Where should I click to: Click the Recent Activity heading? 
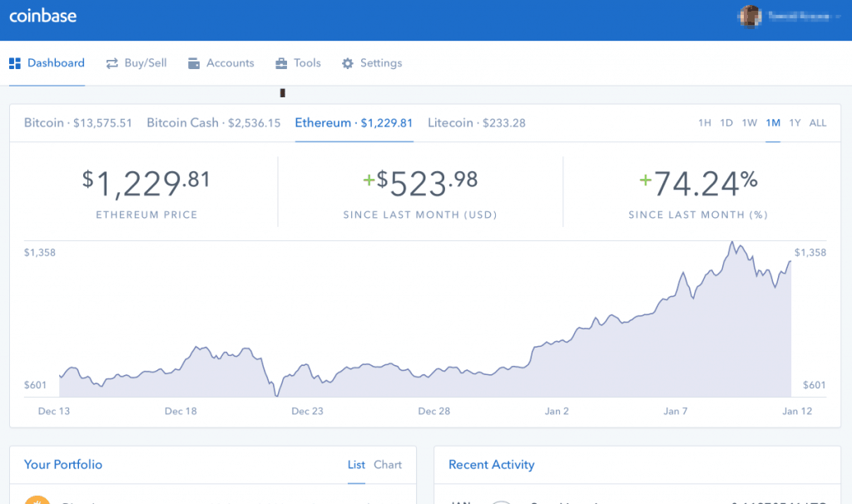pyautogui.click(x=491, y=465)
